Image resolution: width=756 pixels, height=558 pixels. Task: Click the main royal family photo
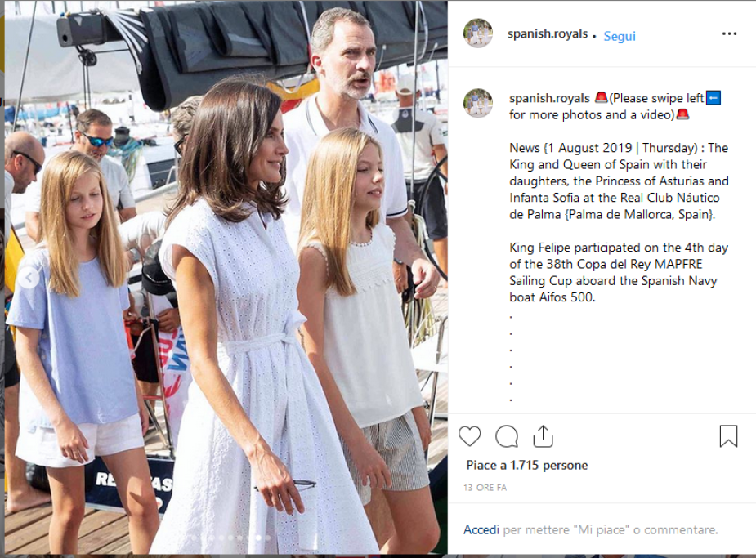(x=226, y=277)
